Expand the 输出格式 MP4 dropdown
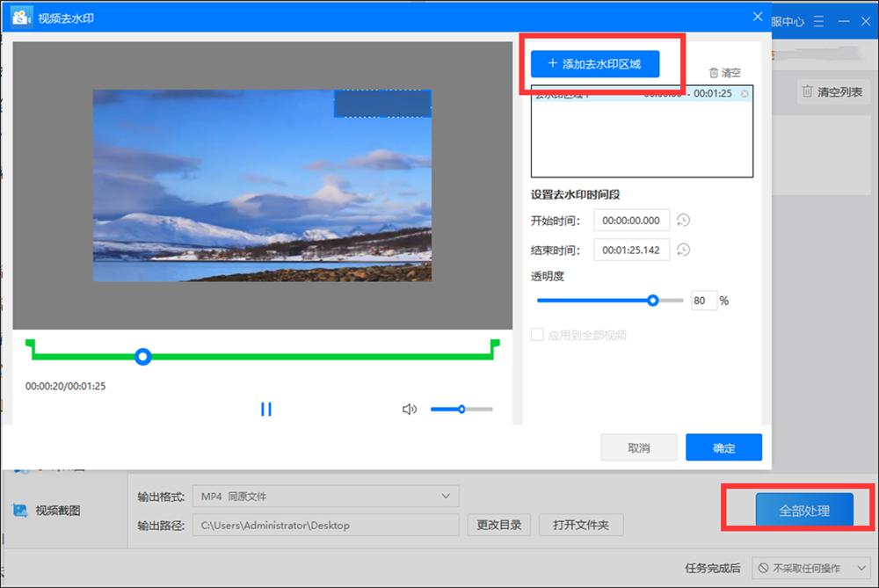This screenshot has height=588, width=879. tap(445, 497)
